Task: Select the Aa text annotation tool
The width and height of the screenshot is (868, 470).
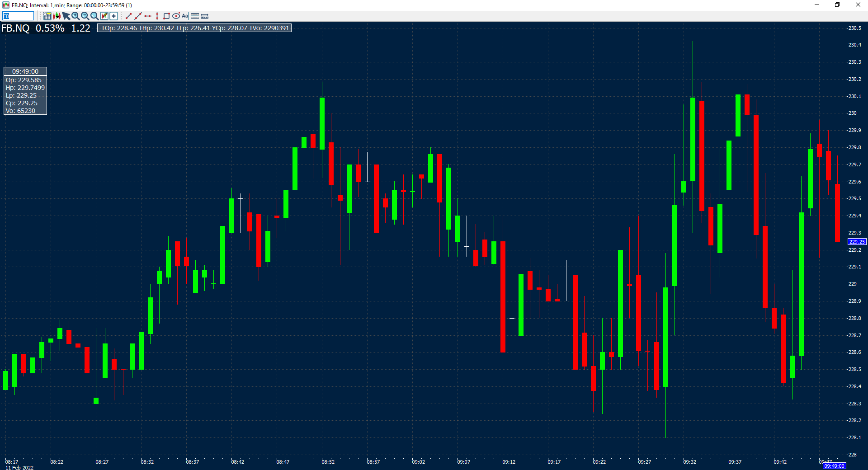Action: [x=185, y=16]
